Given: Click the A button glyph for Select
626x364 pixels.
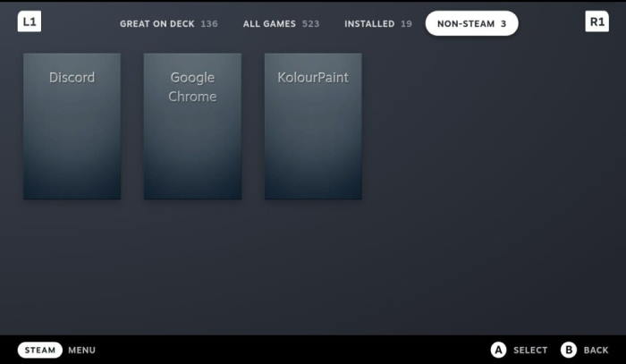Looking at the screenshot, I should tap(498, 350).
